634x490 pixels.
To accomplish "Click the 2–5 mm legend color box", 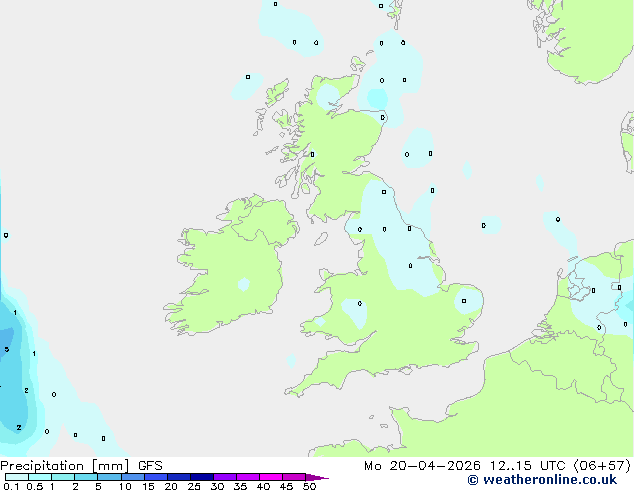I will click(86, 477).
